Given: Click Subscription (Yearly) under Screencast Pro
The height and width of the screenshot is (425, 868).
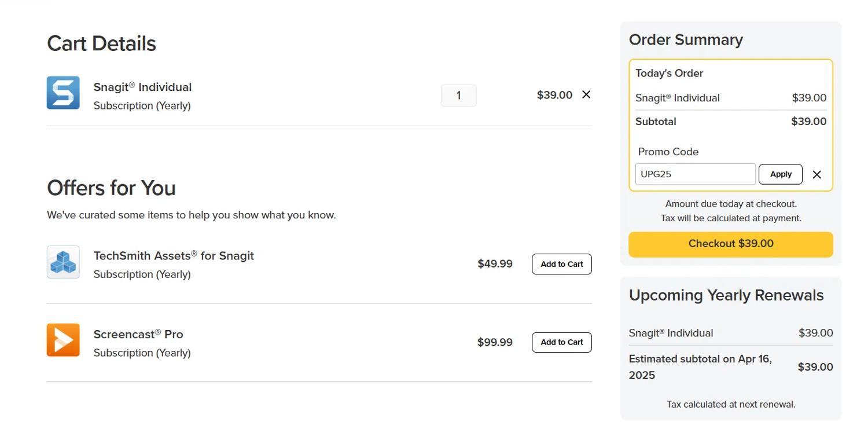Looking at the screenshot, I should (142, 353).
